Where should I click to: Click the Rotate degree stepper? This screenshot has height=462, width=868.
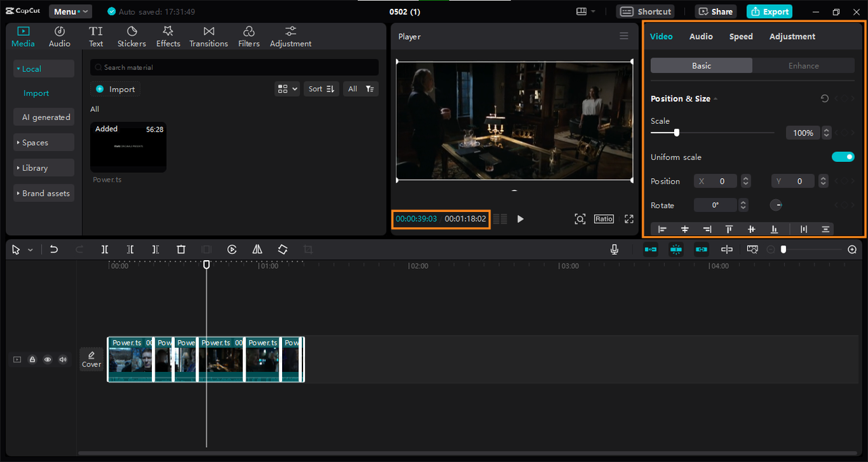[x=743, y=205]
